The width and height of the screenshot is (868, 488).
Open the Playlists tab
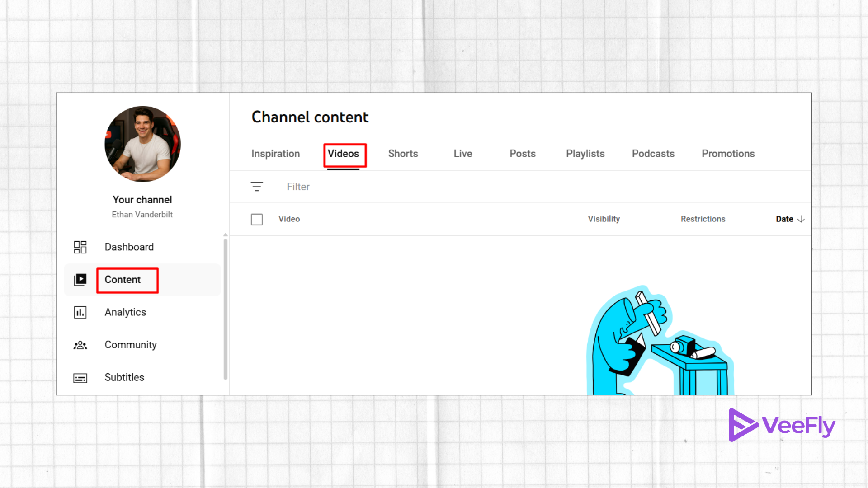pos(585,154)
